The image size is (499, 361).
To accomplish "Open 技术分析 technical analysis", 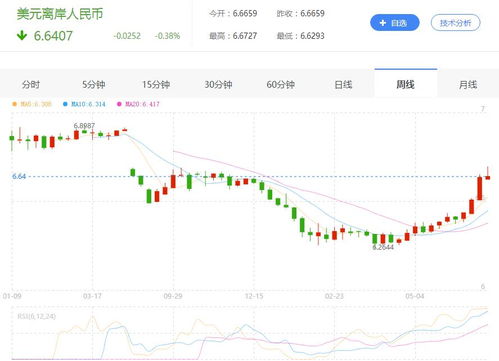I will click(455, 23).
